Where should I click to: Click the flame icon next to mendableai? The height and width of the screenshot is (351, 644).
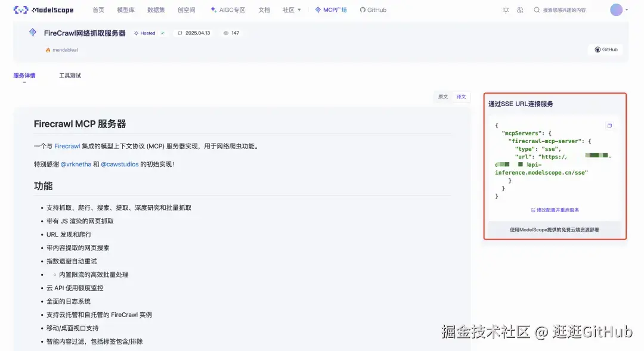pos(47,50)
